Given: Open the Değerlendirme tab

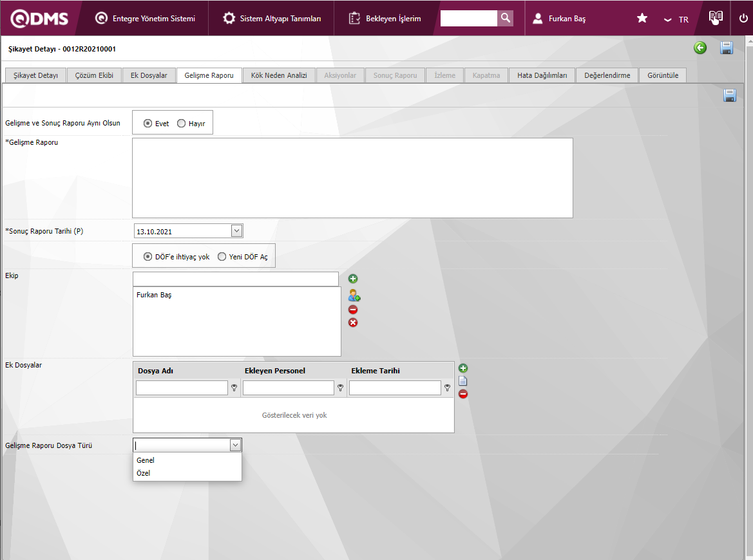Looking at the screenshot, I should click(607, 75).
